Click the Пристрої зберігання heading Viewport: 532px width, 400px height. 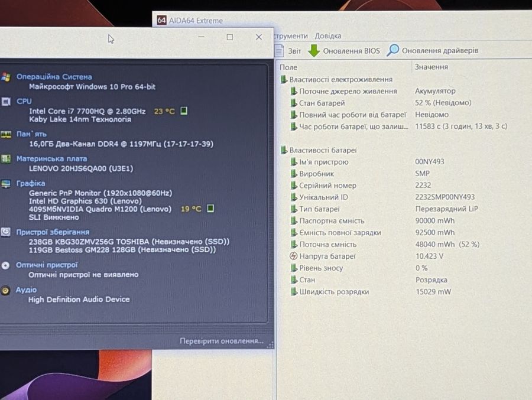pos(53,232)
